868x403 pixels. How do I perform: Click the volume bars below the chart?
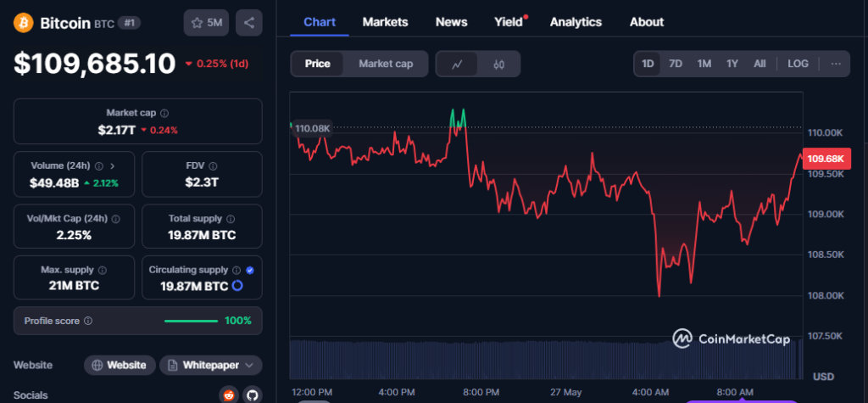[546, 359]
